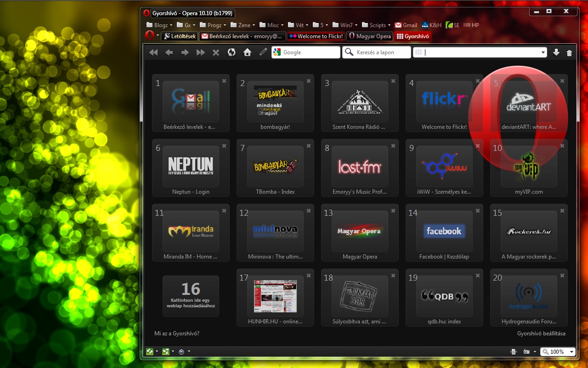Go back with the Back arrow

pyautogui.click(x=169, y=52)
